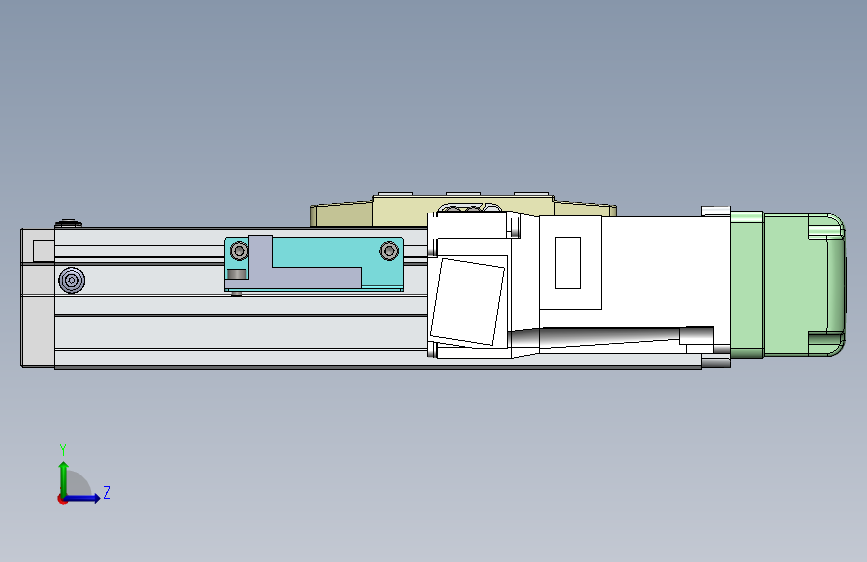Image resolution: width=867 pixels, height=562 pixels.
Task: Select the tilted square connector face
Action: click(468, 301)
